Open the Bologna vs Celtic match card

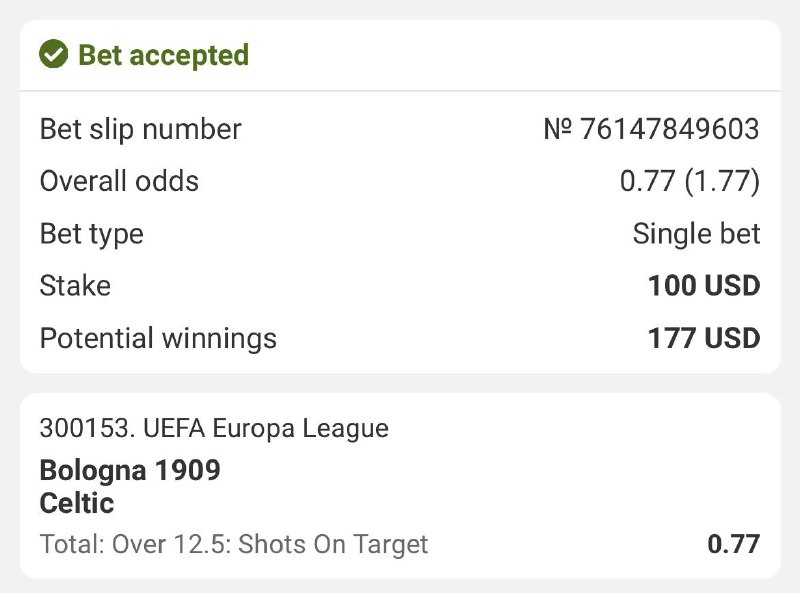(400, 486)
